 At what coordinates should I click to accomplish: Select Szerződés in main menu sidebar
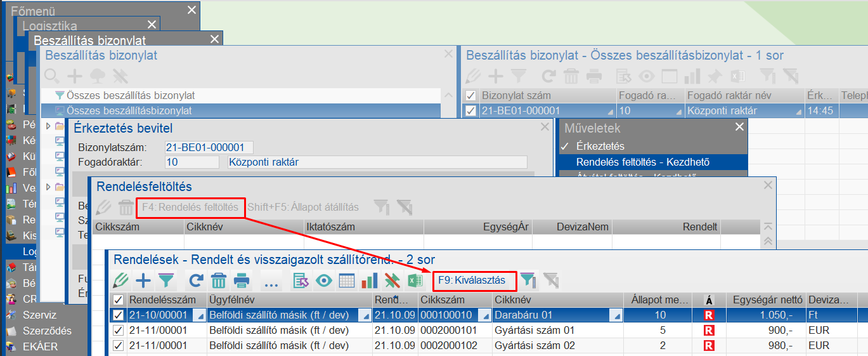coord(47,331)
